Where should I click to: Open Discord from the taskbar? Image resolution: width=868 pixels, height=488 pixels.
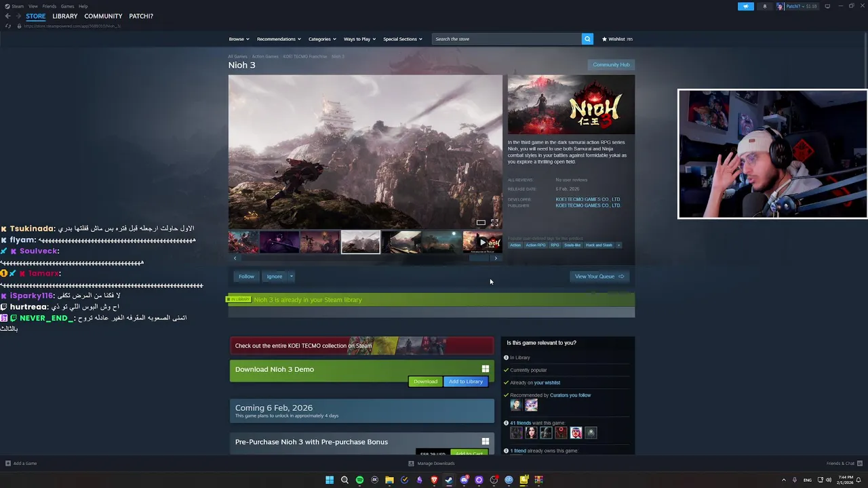click(x=464, y=480)
